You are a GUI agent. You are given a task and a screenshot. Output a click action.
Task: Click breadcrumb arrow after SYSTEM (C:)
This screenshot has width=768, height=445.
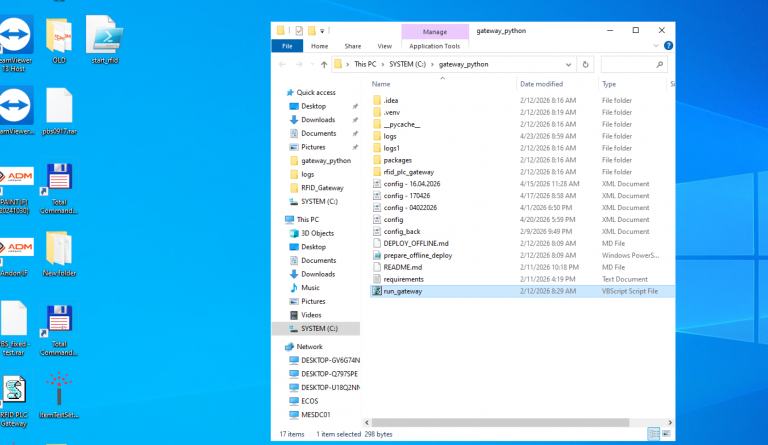pos(432,65)
